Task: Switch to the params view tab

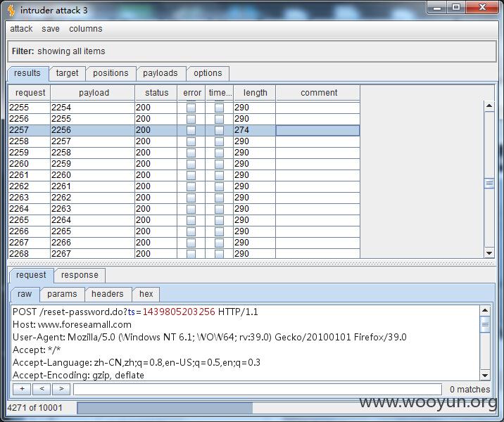Action: 62,294
